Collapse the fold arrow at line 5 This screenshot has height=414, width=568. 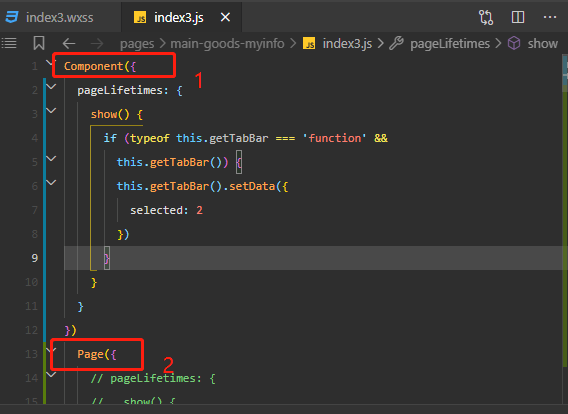[x=51, y=159]
